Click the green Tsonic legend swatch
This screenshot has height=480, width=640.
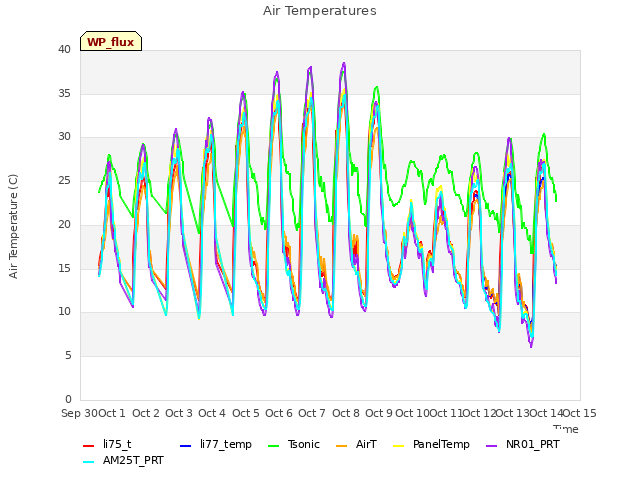click(273, 446)
